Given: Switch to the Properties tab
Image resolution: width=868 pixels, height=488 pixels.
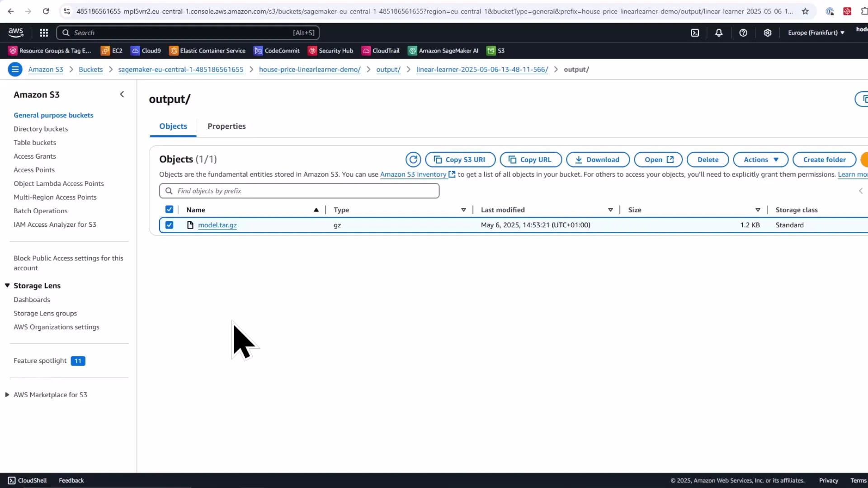Looking at the screenshot, I should pos(226,126).
